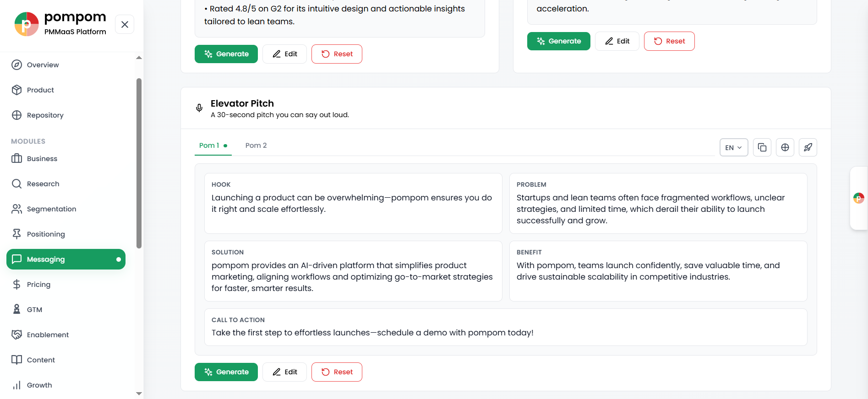Click the sidebar scroll down arrow

(x=139, y=394)
